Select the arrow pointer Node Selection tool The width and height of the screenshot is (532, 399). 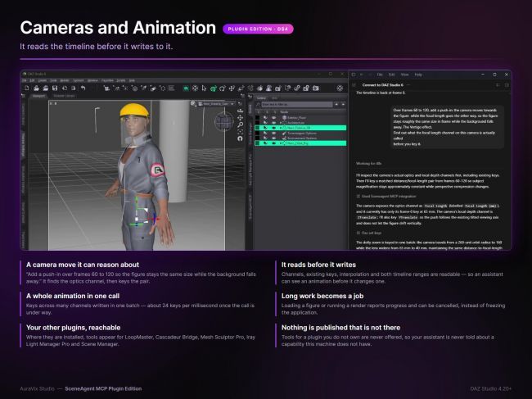pos(204,88)
